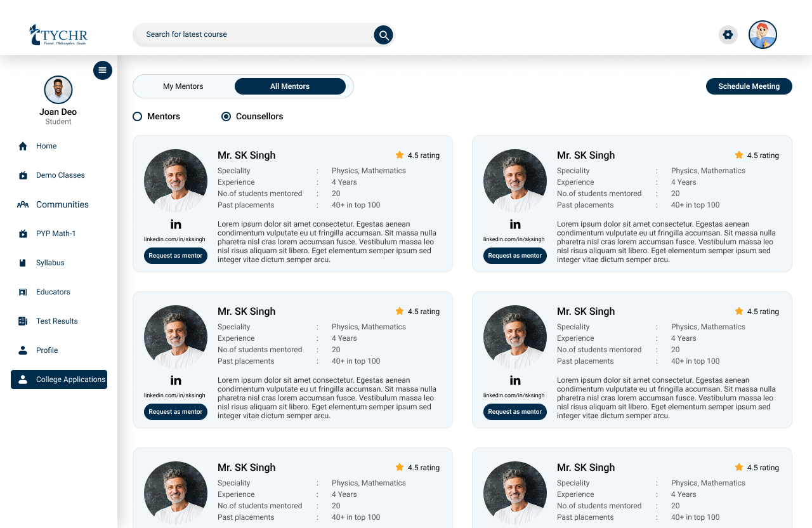Click the Home icon in the sidebar
812x528 pixels.
(23, 146)
